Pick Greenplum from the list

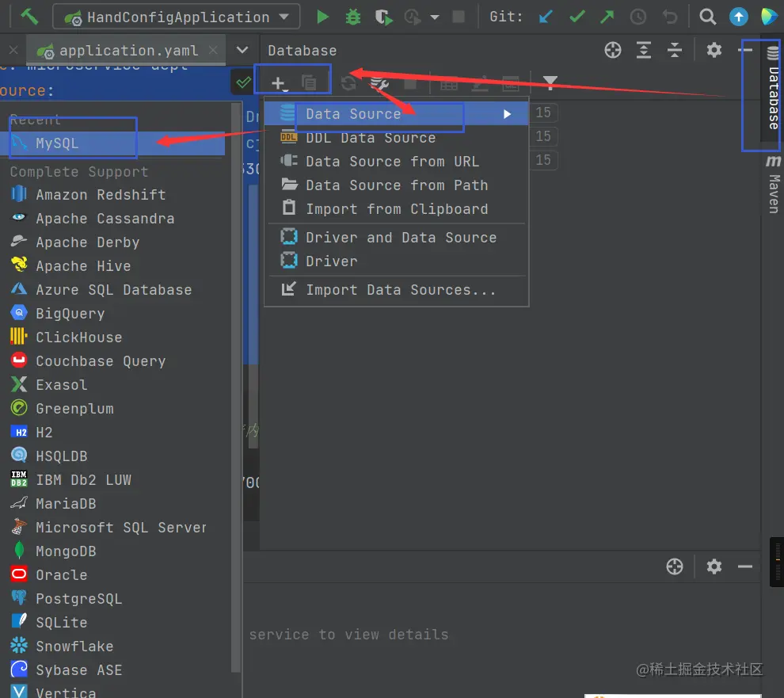click(112, 408)
